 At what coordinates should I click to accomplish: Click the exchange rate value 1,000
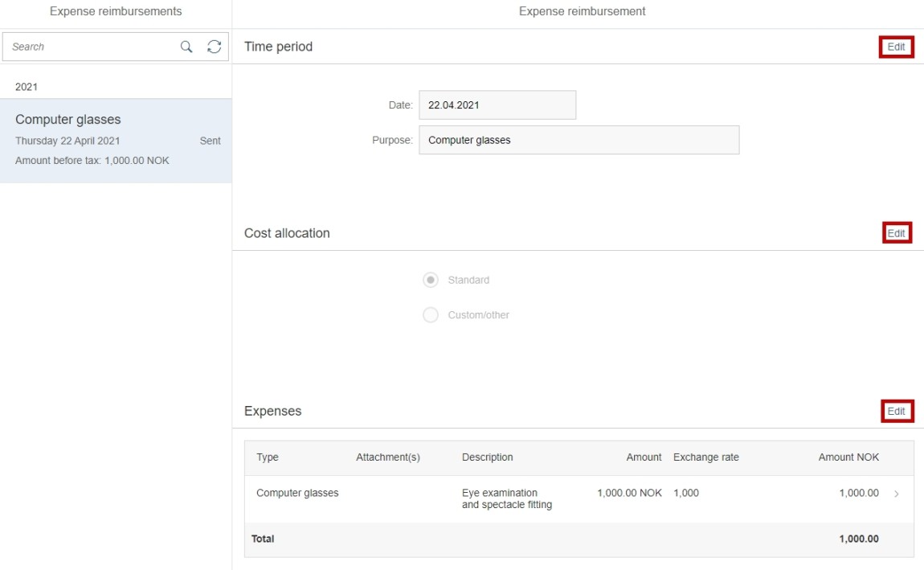coord(686,493)
